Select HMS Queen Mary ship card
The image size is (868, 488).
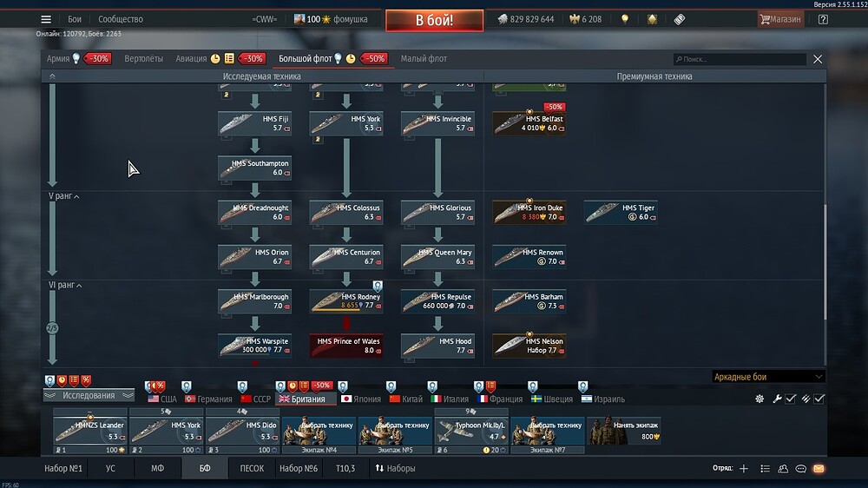437,257
